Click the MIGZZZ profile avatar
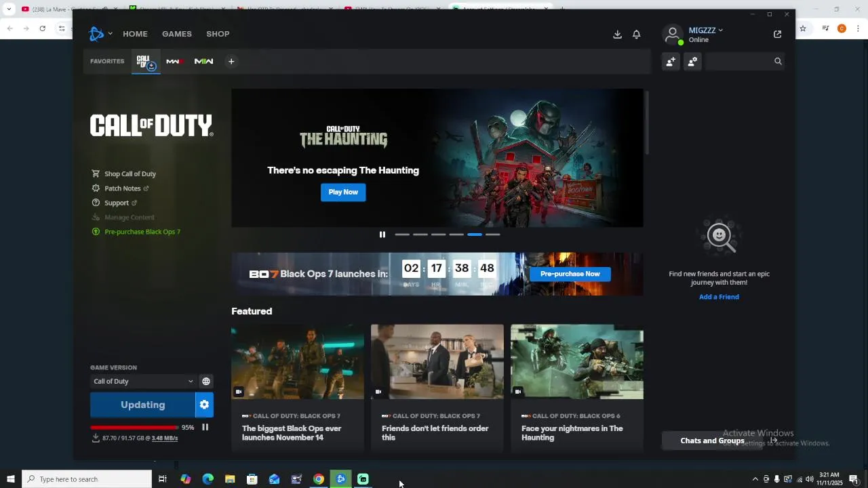 tap(673, 35)
